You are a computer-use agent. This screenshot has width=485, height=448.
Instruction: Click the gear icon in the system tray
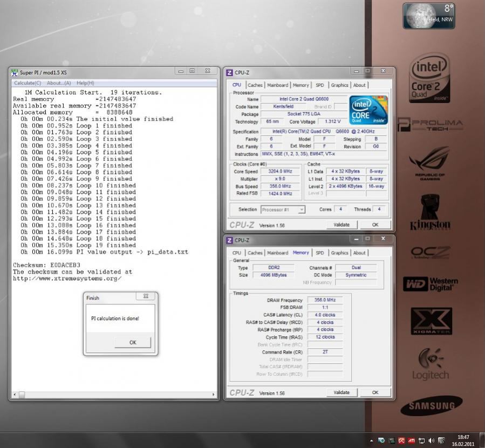click(381, 440)
